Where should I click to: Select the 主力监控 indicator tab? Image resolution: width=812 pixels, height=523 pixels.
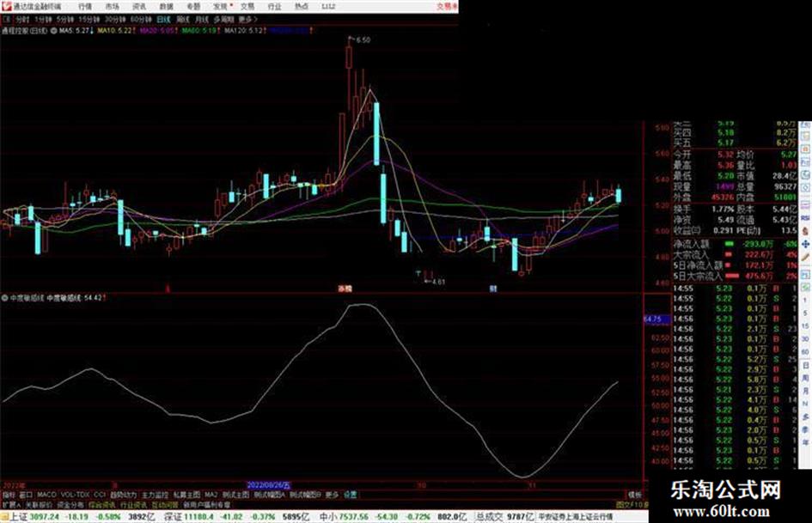point(155,495)
